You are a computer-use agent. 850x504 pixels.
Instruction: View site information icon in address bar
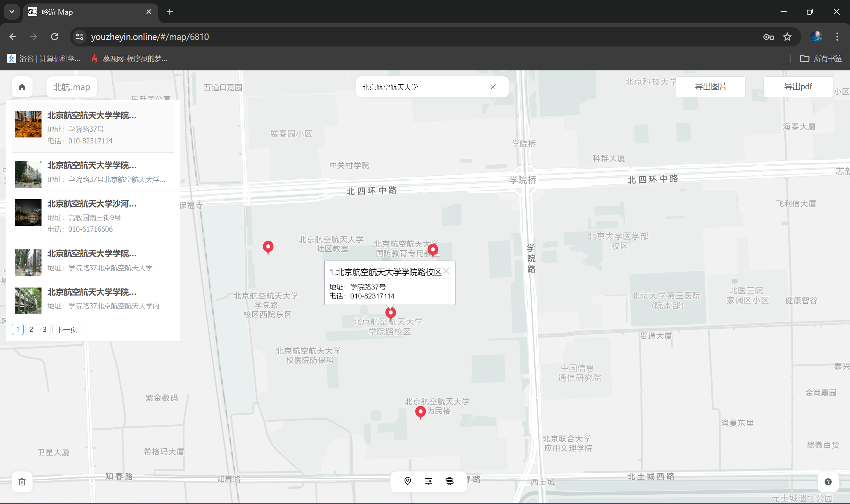(79, 37)
